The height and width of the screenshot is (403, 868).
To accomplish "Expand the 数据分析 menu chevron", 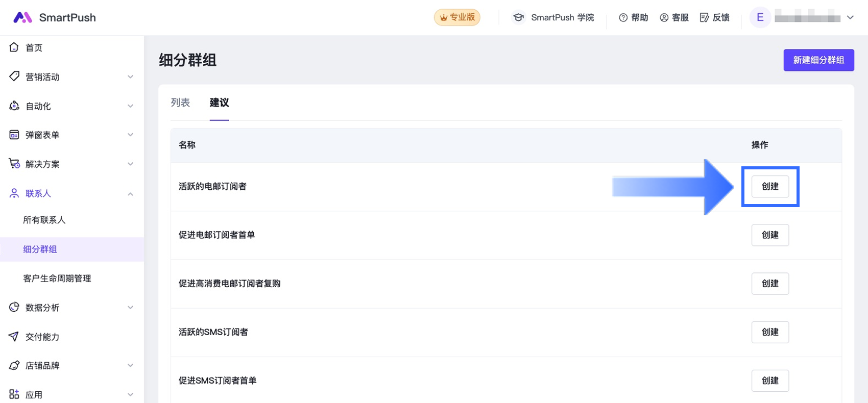I will [130, 308].
